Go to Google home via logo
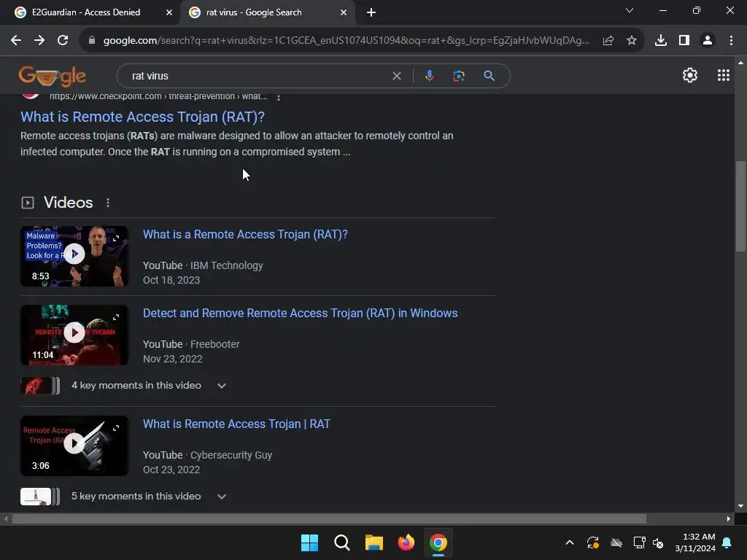Viewport: 747px width, 560px height. (x=53, y=76)
